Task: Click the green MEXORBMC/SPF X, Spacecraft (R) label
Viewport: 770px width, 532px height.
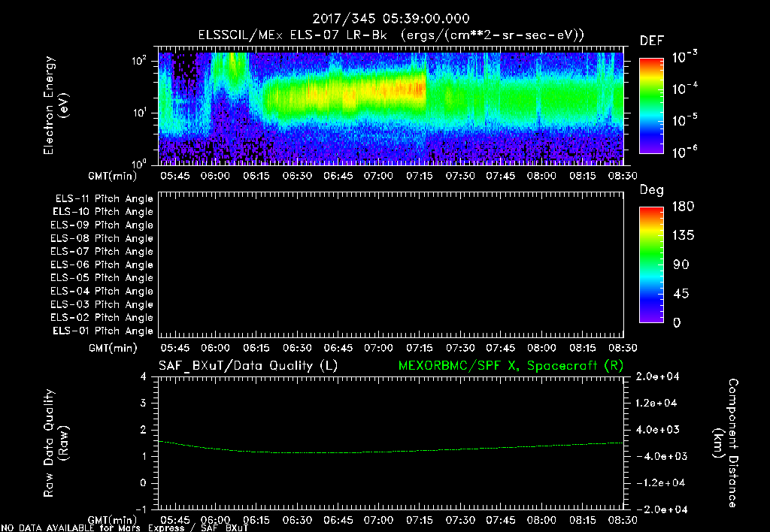Action: point(511,366)
